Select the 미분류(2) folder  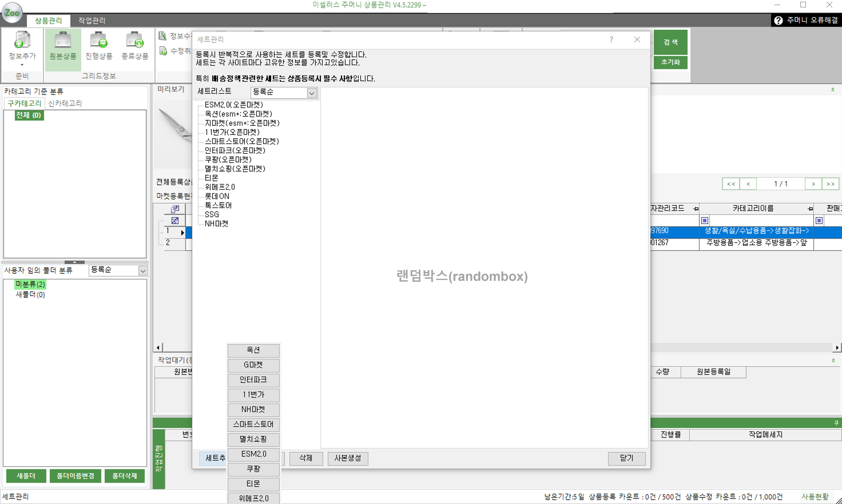pyautogui.click(x=30, y=285)
